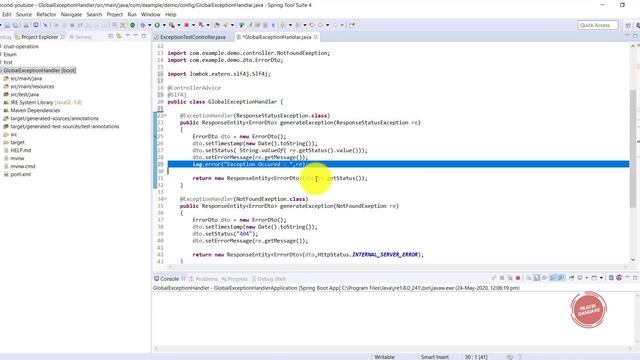640x360 pixels.
Task: Toggle Pin Console
Action: pyautogui.click(x=571, y=278)
